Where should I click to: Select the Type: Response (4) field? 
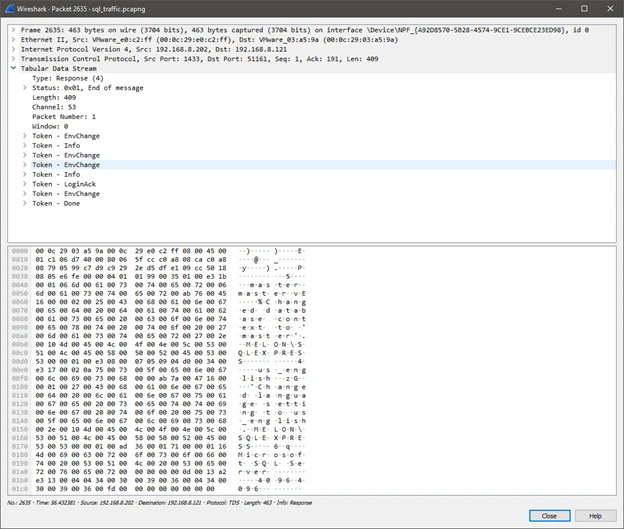click(x=68, y=78)
